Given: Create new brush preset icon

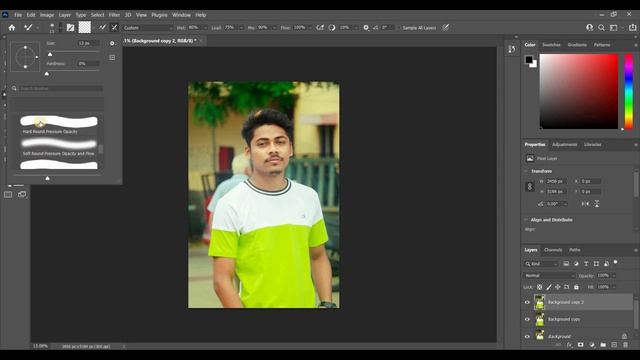Looking at the screenshot, I should point(112,58).
